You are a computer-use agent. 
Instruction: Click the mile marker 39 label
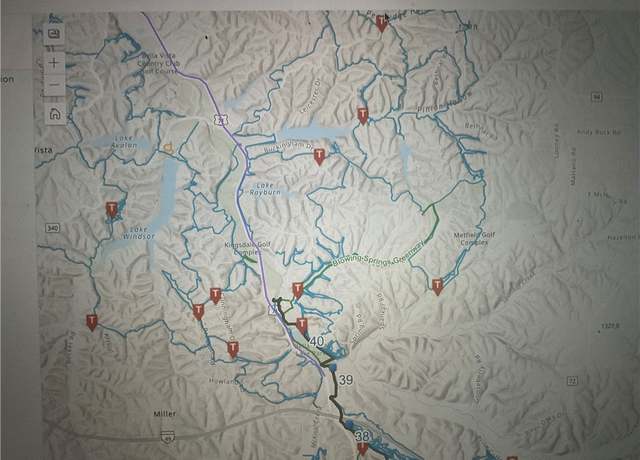(x=345, y=380)
